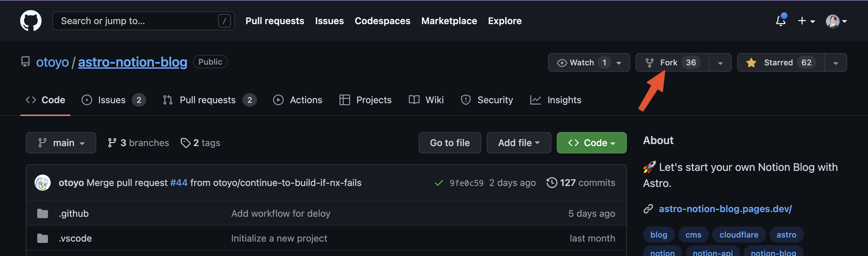868x256 pixels.
Task: Select the astro topic tag
Action: (x=786, y=235)
